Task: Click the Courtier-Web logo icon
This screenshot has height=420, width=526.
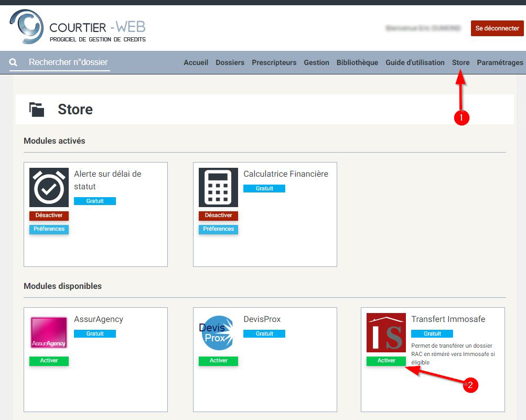Action: 27,27
